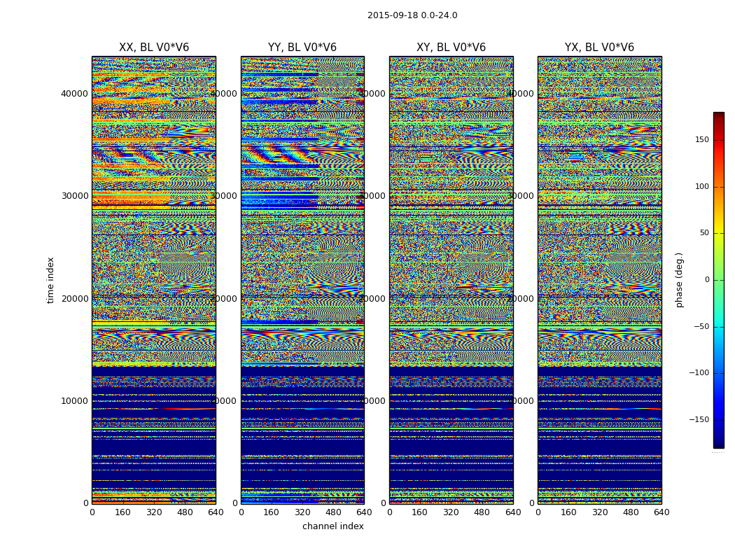Click the 40000 tick on XX plot
Image resolution: width=735 pixels, height=560 pixels.
click(x=74, y=93)
